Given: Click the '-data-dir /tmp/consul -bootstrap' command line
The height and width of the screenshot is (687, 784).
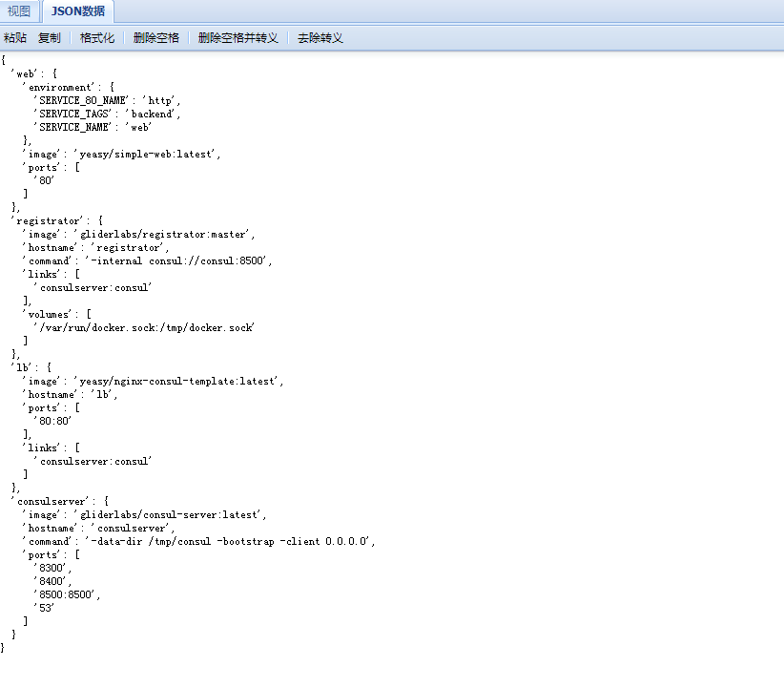Looking at the screenshot, I should point(198,541).
